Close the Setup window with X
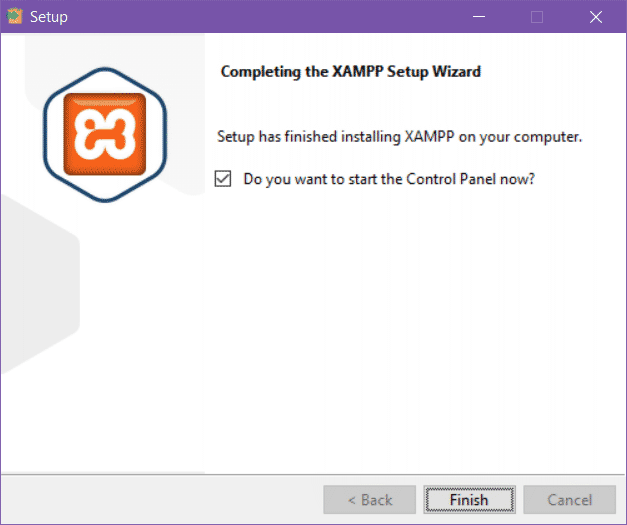Viewport: 627px width, 525px height. click(x=596, y=17)
